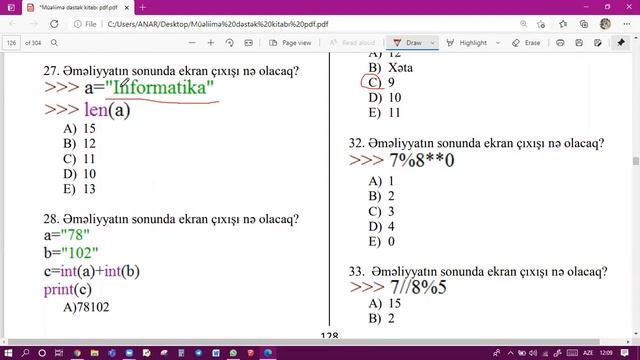Open File Explorer from the taskbar
Image resolution: width=640 pixels, height=360 pixels.
pyautogui.click(x=95, y=353)
